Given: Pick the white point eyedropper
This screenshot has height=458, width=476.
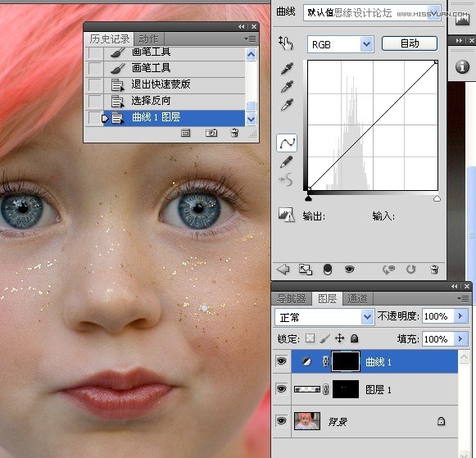Looking at the screenshot, I should click(x=287, y=104).
